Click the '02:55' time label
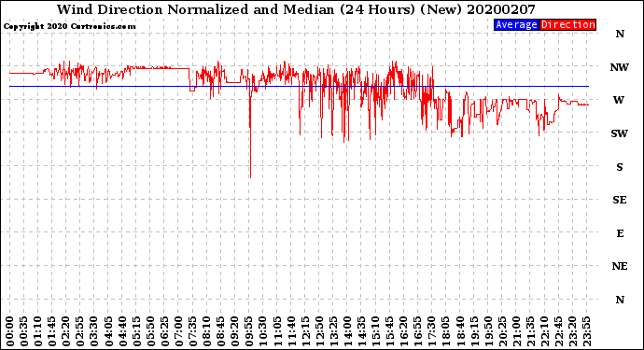644x350 pixels. coord(80,331)
